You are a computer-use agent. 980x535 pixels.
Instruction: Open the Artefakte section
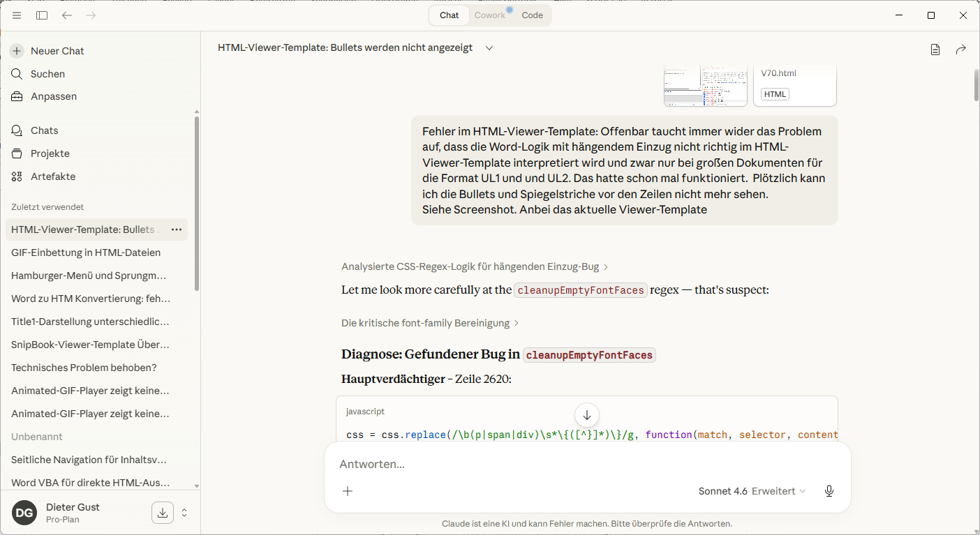[x=52, y=176]
